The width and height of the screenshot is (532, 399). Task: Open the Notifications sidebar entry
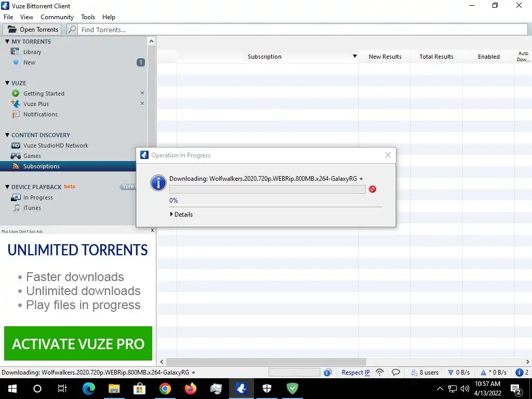pos(40,114)
